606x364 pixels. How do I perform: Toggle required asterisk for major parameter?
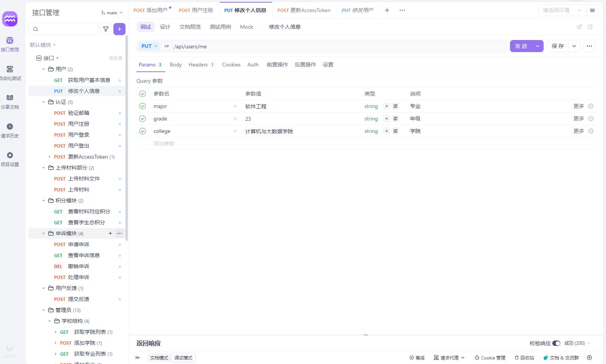[386, 106]
